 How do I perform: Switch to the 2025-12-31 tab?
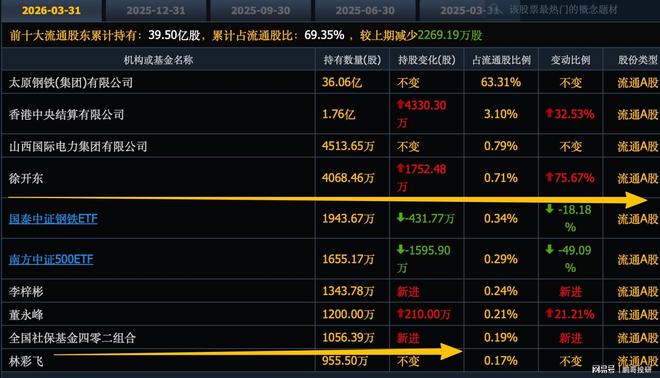pos(156,11)
